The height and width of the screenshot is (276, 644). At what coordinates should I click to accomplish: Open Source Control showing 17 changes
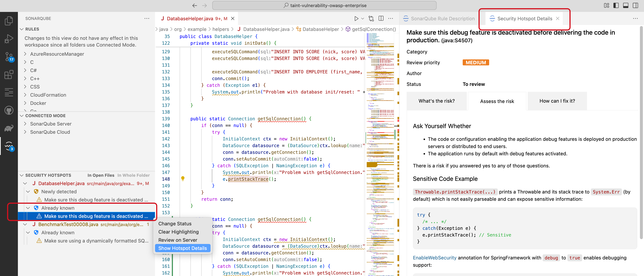pos(9,57)
